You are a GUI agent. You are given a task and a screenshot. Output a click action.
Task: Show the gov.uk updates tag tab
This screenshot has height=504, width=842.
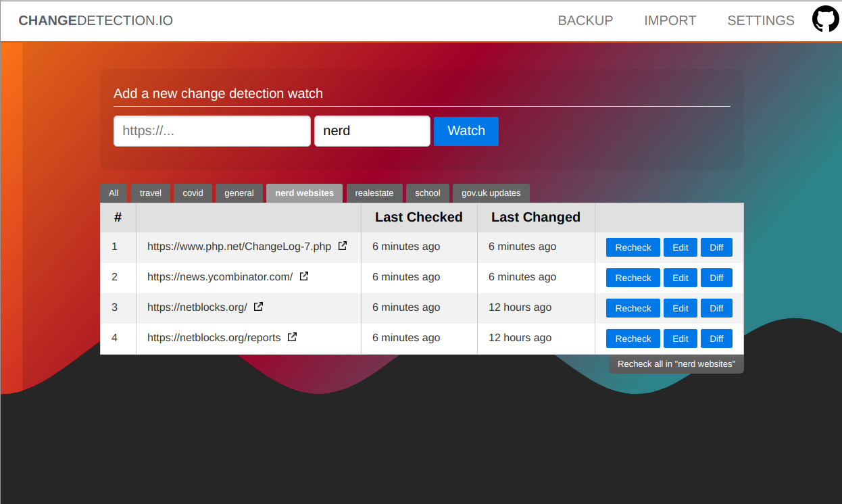coord(491,193)
